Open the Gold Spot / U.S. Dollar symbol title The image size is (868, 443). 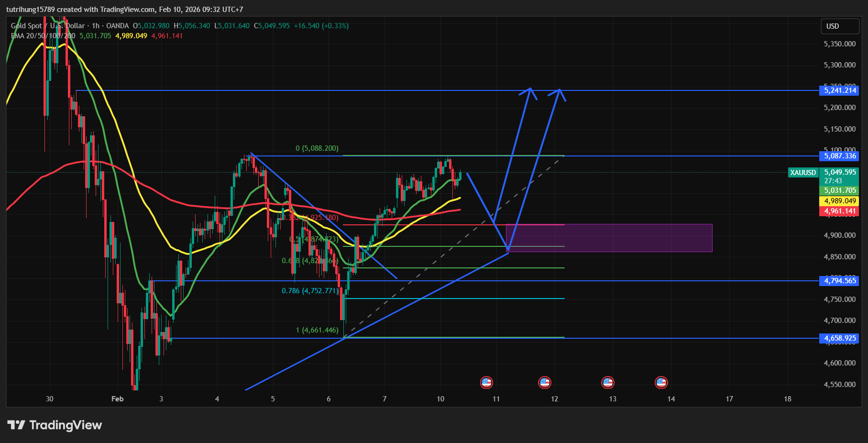pos(48,26)
